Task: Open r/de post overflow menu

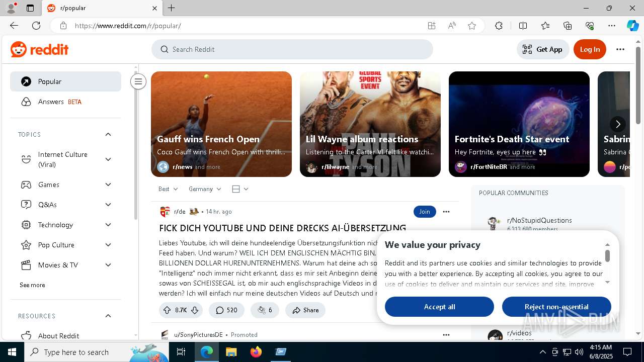Action: 446,212
